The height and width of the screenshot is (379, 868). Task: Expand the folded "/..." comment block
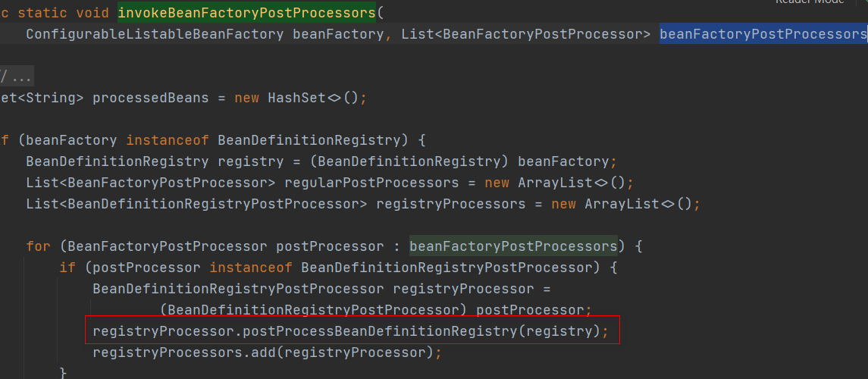coord(16,75)
